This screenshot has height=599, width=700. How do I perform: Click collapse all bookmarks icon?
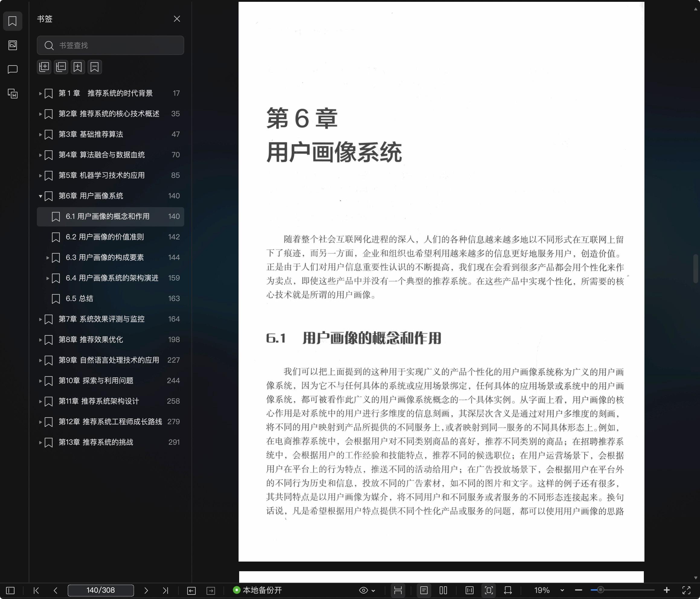point(61,67)
